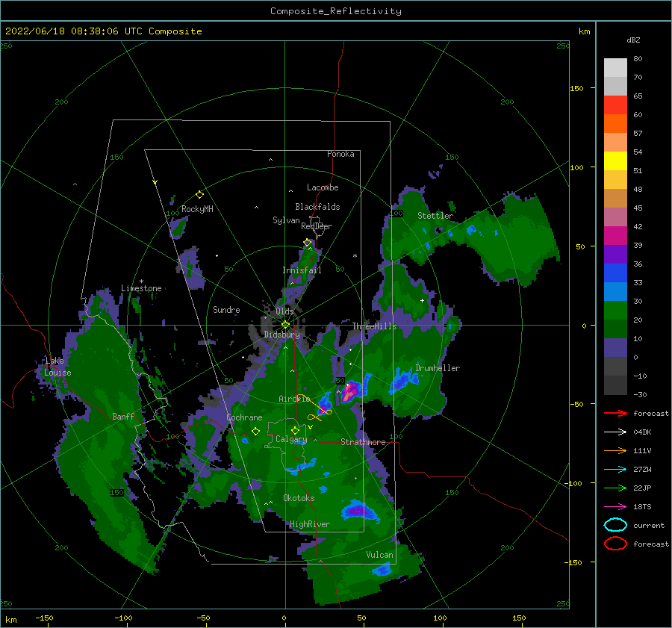672x628 pixels.
Task: Select the yellow diamond marker near Cochrane
Action: point(256,431)
